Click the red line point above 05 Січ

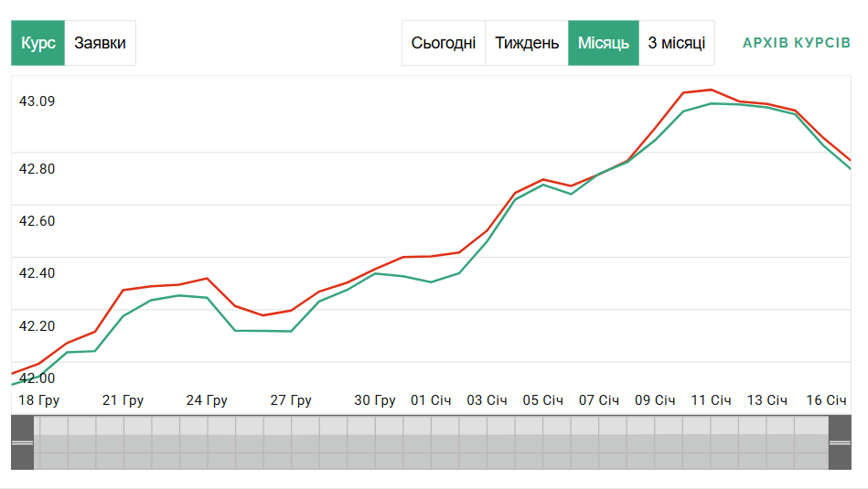coord(543,179)
